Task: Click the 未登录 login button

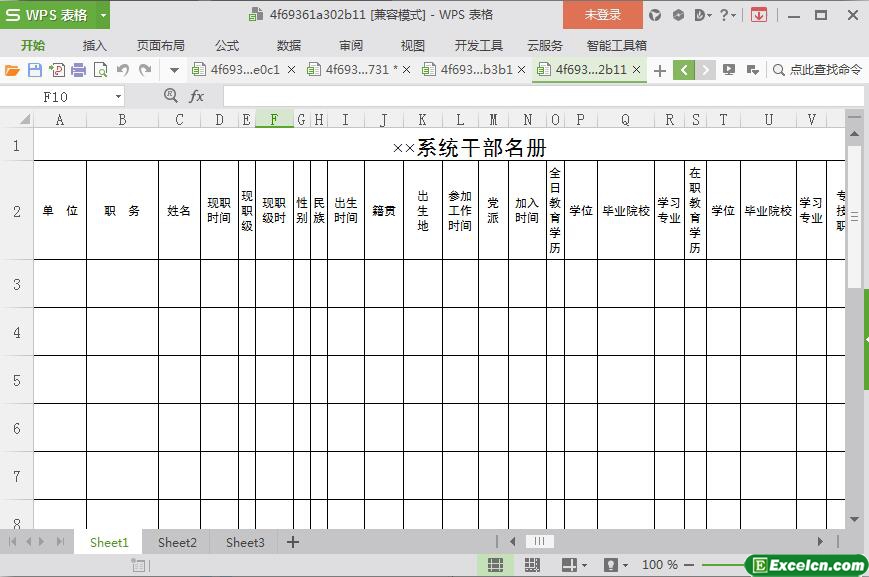Action: [602, 15]
